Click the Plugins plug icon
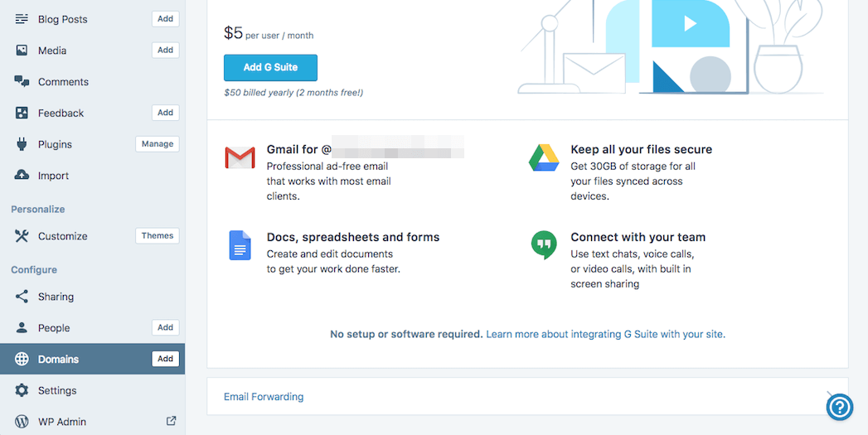 pyautogui.click(x=22, y=144)
